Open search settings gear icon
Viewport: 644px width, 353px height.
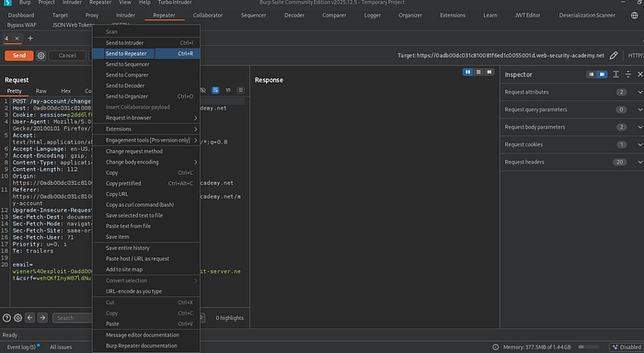point(17,318)
